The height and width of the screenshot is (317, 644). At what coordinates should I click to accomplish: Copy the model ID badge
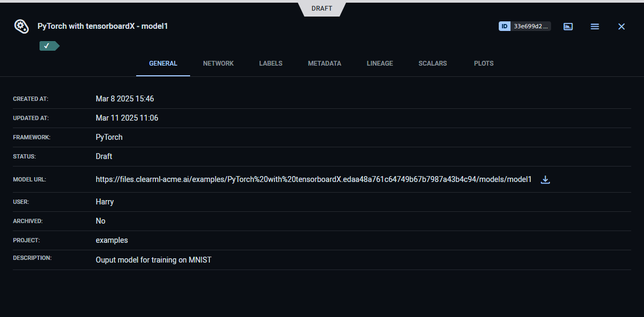[x=505, y=26]
